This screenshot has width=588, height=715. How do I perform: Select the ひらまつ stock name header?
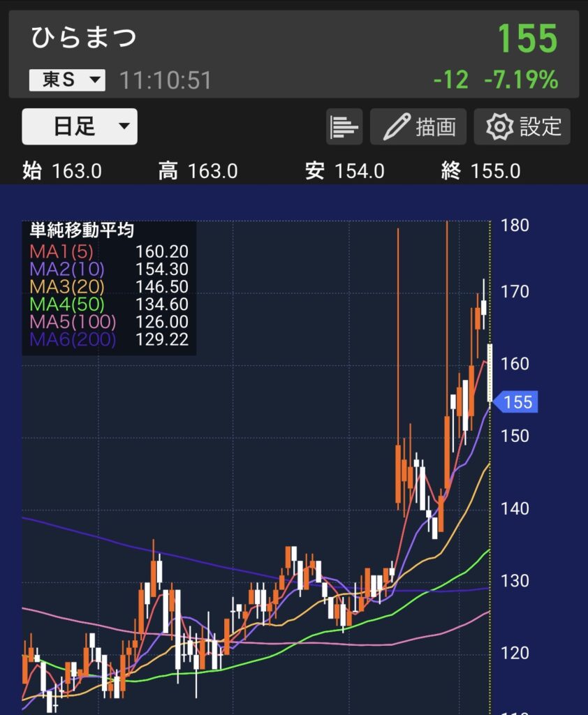click(x=84, y=38)
